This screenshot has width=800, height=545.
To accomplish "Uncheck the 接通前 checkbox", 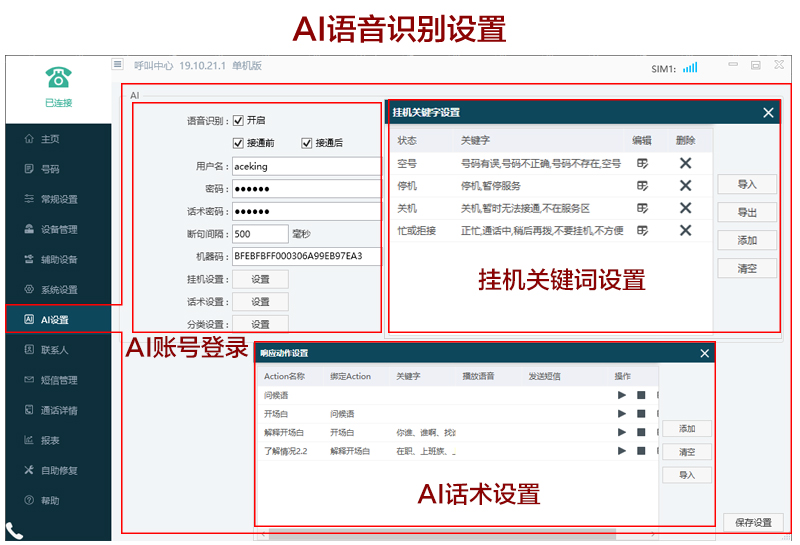I will coord(238,143).
